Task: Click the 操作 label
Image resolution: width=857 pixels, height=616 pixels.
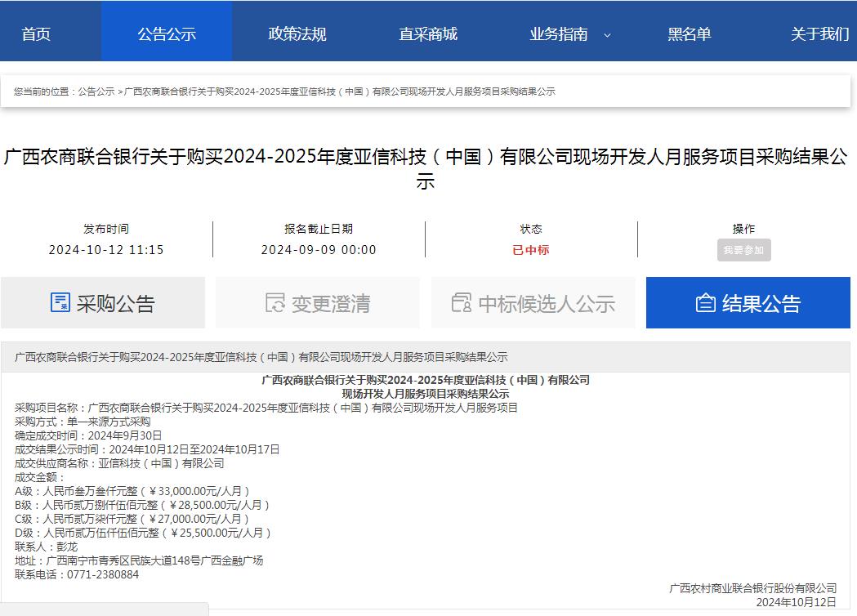Action: coord(744,229)
